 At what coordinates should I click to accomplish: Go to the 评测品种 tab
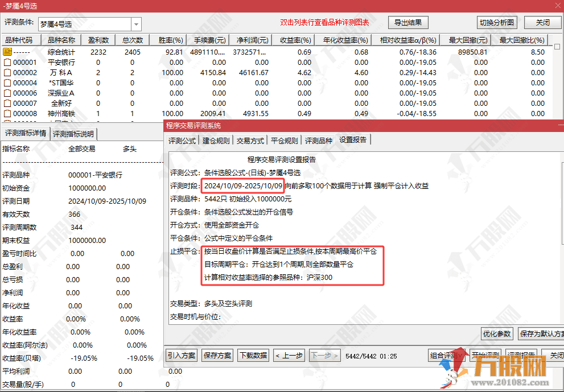tap(319, 141)
